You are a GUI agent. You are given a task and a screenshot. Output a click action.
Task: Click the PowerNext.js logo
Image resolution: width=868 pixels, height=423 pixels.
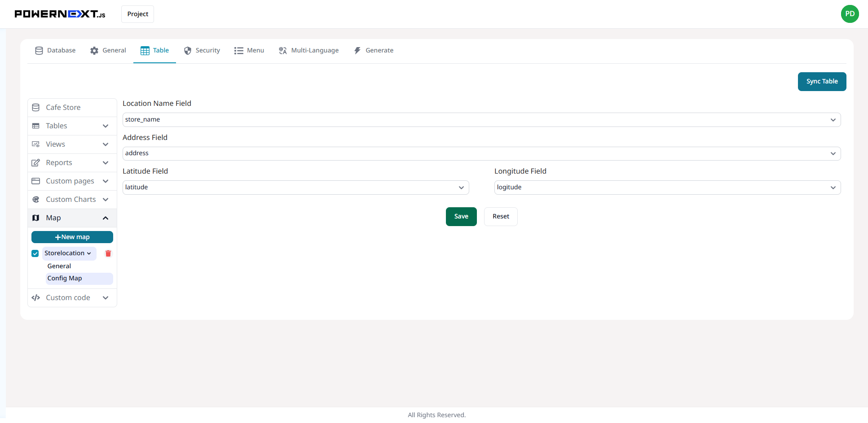60,14
